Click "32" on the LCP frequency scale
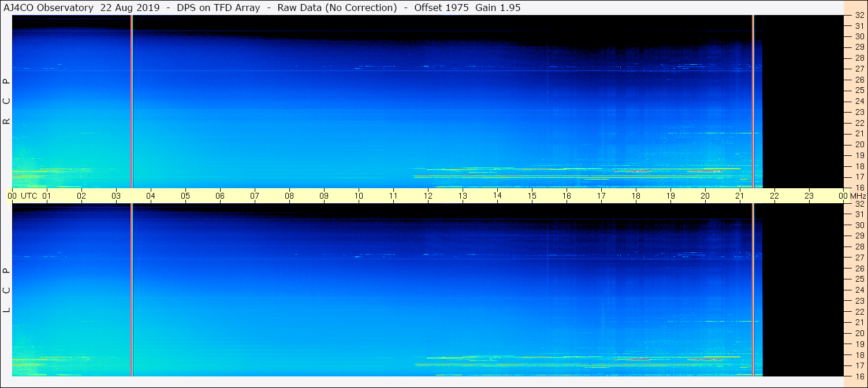Viewport: 868px width, 388px height. (859, 204)
